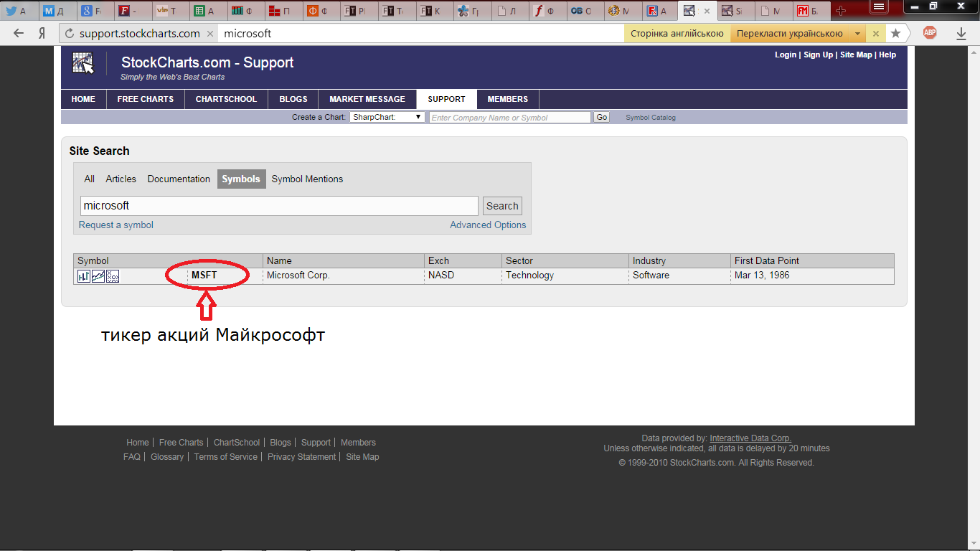Open a new tab with the plus icon
The height and width of the screenshot is (551, 980).
click(x=841, y=11)
